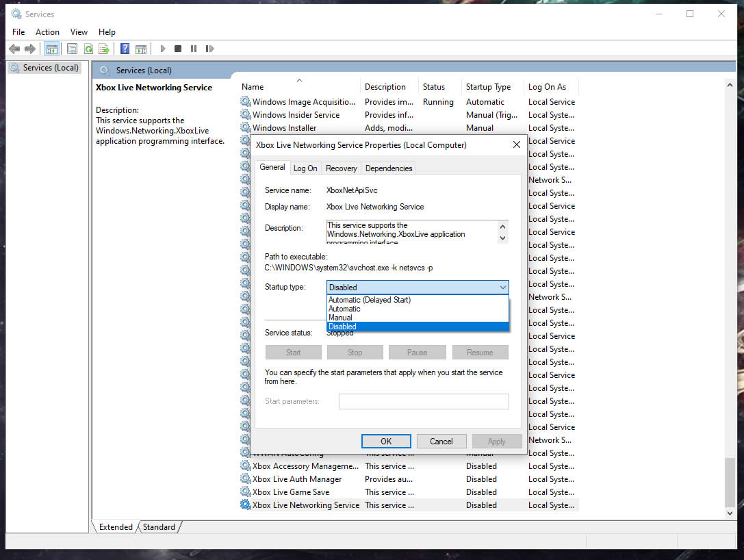Click the Start parameters text field
The height and width of the screenshot is (560, 744).
[424, 401]
